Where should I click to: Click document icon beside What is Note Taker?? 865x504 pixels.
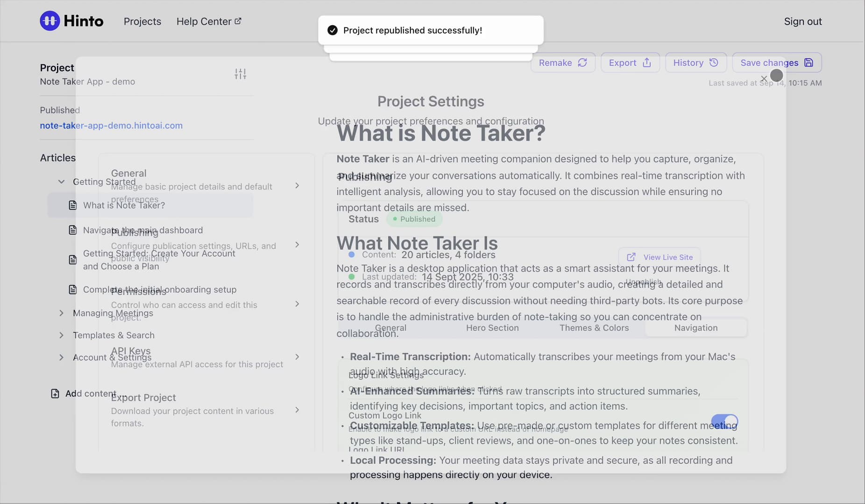pyautogui.click(x=73, y=205)
